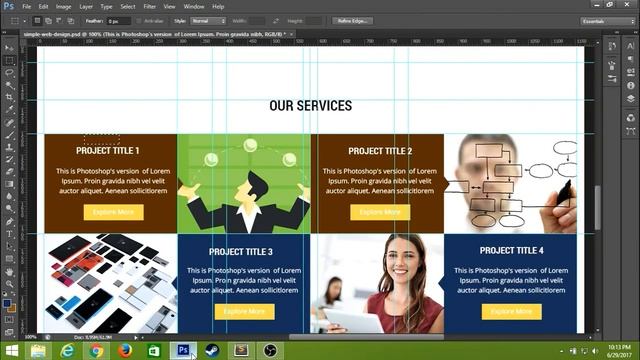Select the Brush tool
The height and width of the screenshot is (360, 640).
(x=9, y=135)
